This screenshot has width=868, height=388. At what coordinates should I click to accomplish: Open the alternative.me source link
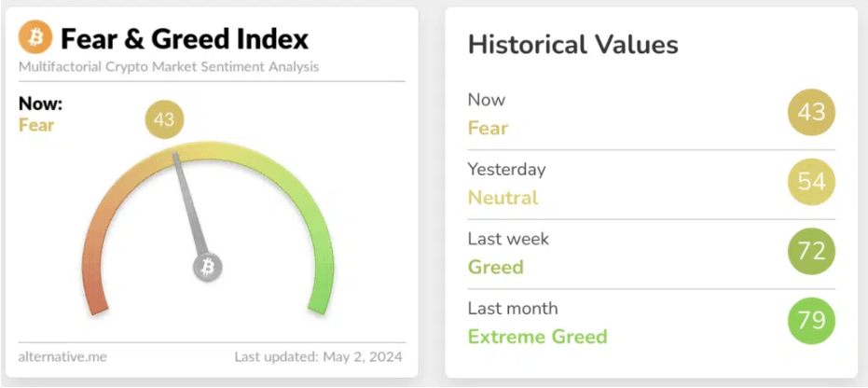pyautogui.click(x=62, y=357)
